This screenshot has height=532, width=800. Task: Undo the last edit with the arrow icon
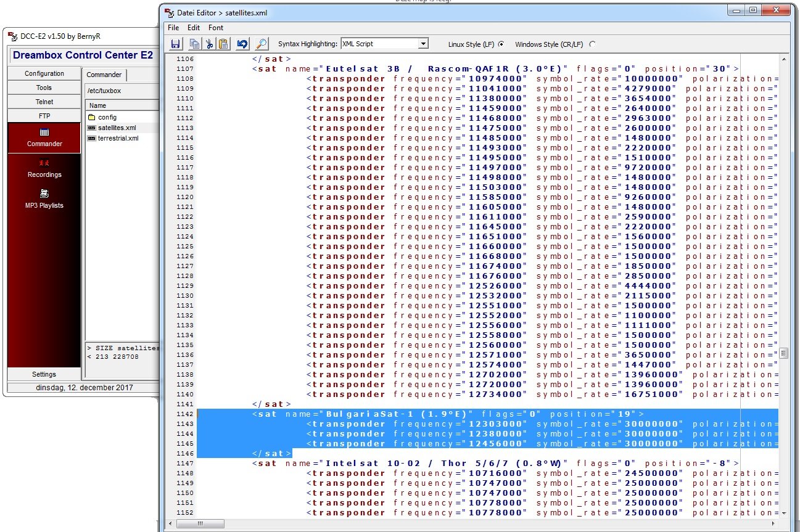(242, 44)
